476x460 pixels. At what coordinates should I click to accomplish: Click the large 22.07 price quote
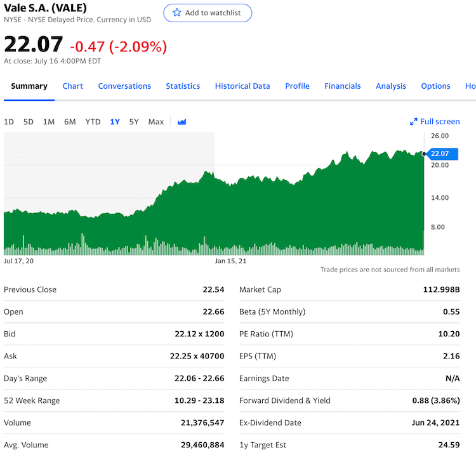point(34,44)
